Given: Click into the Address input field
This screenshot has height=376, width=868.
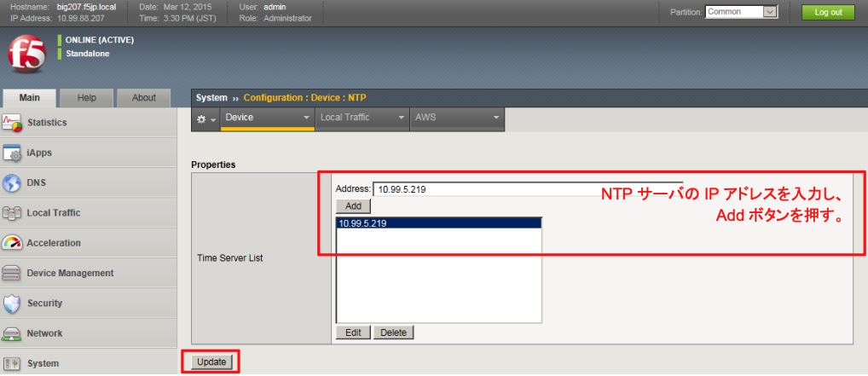Looking at the screenshot, I should pos(528,188).
